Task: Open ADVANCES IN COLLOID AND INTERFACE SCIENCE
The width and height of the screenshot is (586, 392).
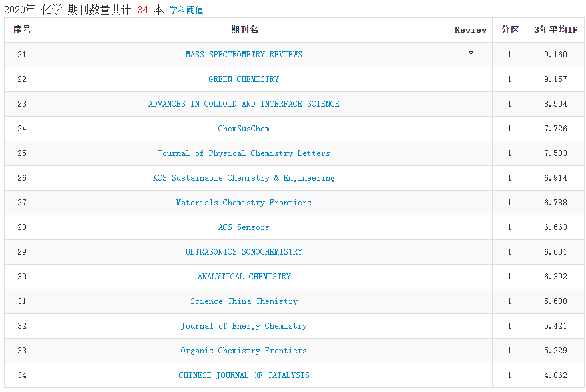Action: tap(244, 104)
